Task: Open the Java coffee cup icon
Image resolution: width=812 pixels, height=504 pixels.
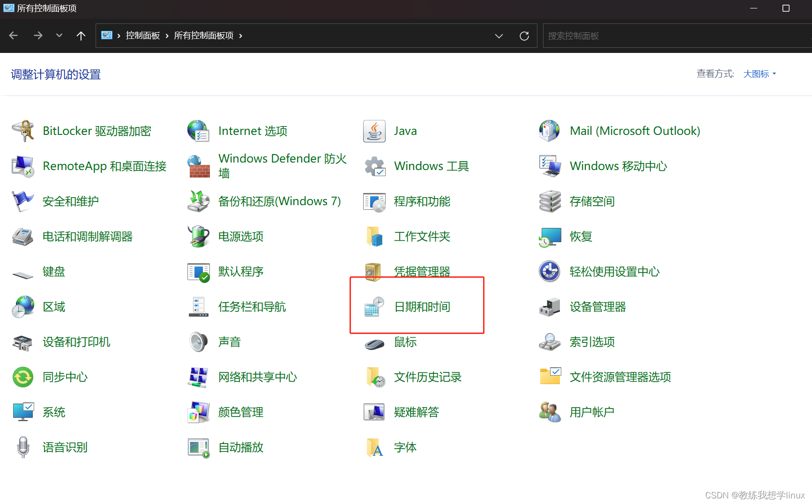Action: click(x=374, y=131)
